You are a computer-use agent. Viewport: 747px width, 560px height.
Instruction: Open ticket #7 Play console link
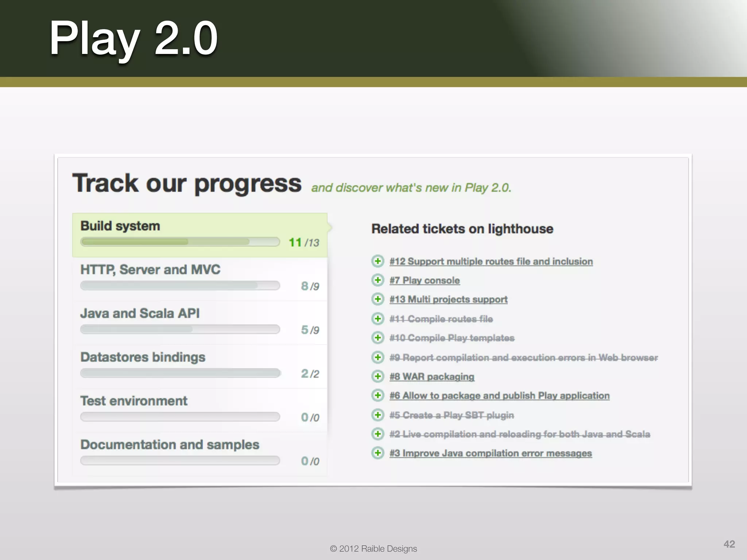[x=425, y=280]
